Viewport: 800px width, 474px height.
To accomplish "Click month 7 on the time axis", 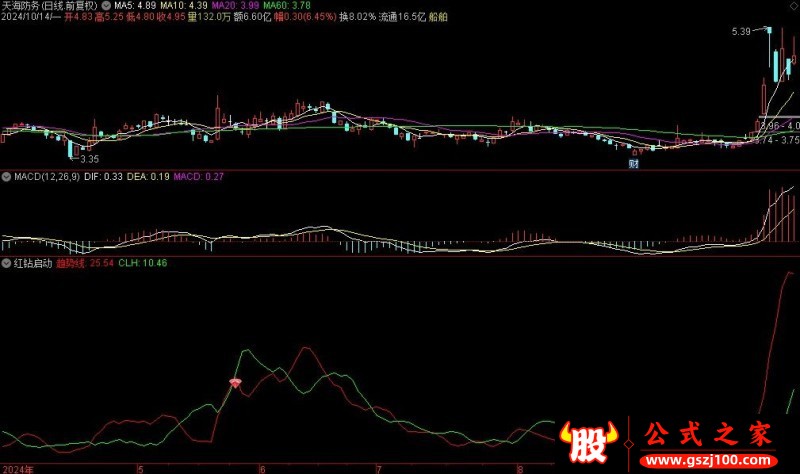I will [379, 469].
